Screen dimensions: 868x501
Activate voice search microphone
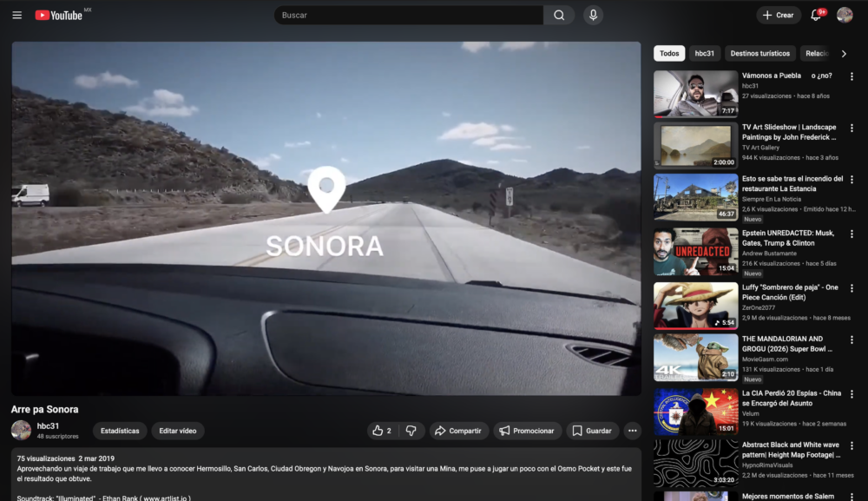(x=593, y=15)
